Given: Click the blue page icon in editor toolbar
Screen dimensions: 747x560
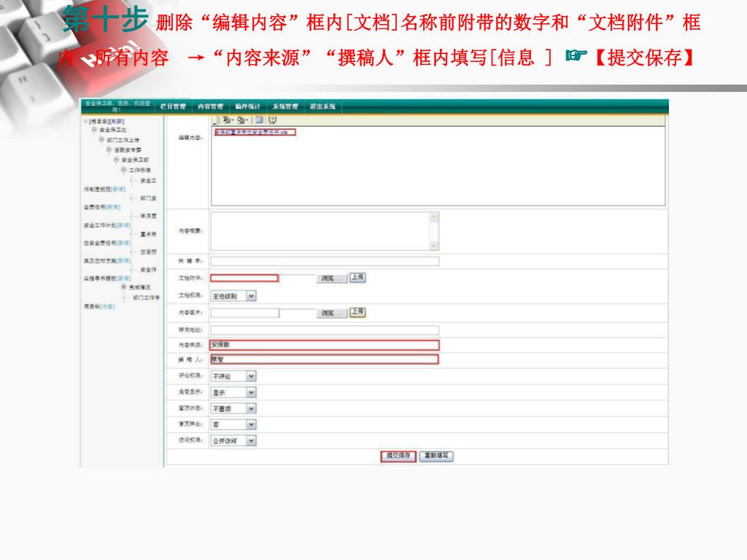Looking at the screenshot, I should pos(259,120).
